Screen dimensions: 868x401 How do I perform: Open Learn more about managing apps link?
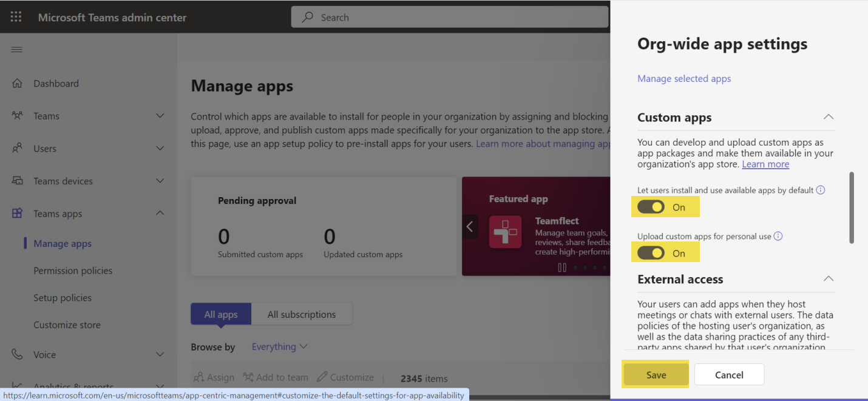tap(543, 144)
